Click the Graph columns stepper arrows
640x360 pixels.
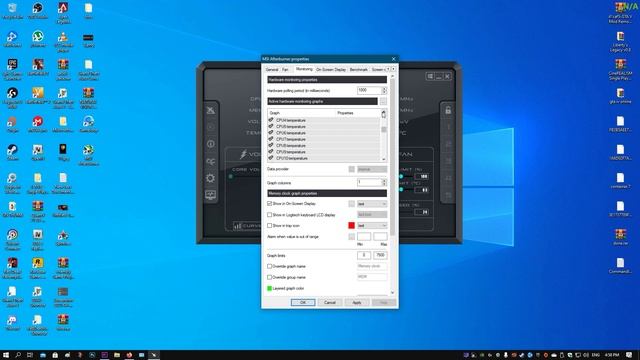[384, 183]
